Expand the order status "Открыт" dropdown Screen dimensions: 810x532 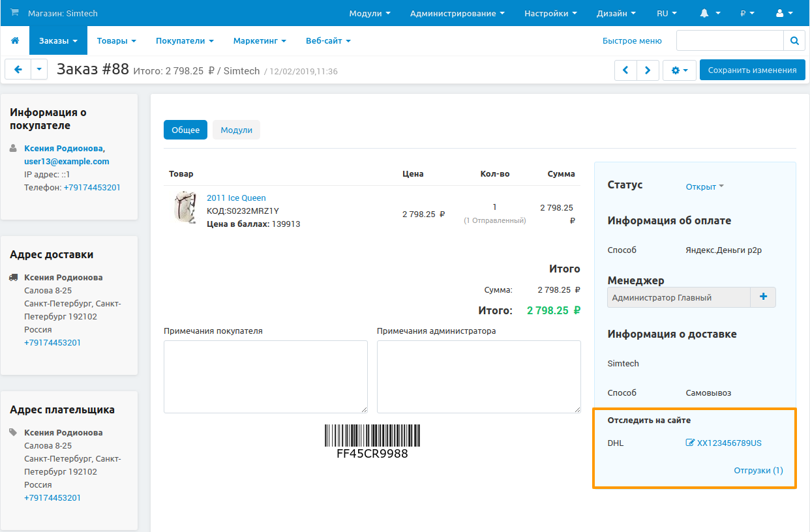tap(704, 186)
